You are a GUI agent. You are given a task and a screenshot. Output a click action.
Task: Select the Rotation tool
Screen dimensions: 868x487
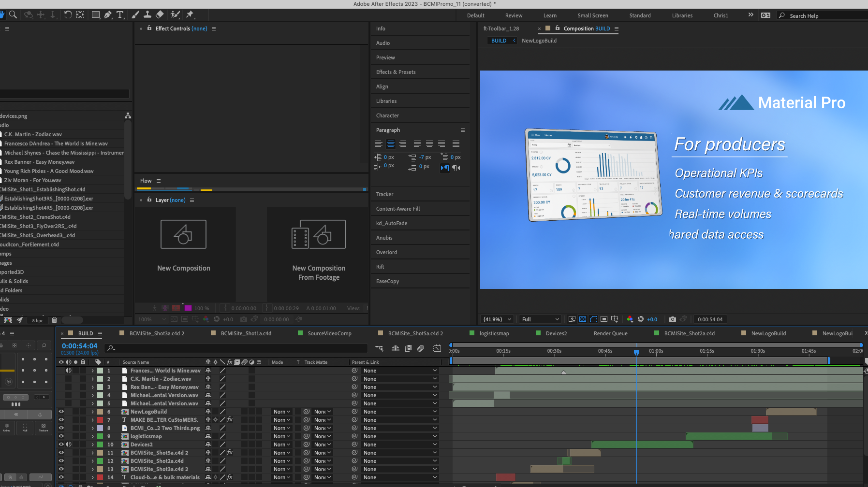[x=68, y=15]
